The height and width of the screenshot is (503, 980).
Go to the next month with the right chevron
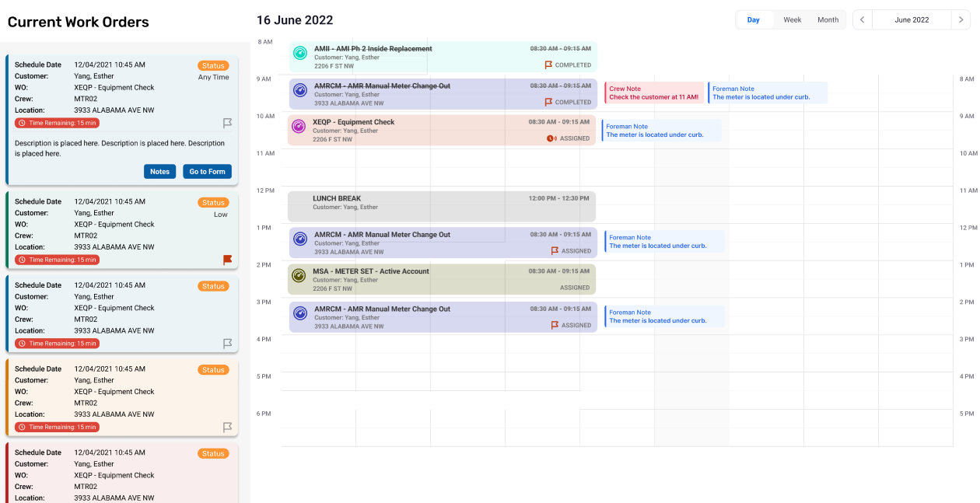point(961,20)
